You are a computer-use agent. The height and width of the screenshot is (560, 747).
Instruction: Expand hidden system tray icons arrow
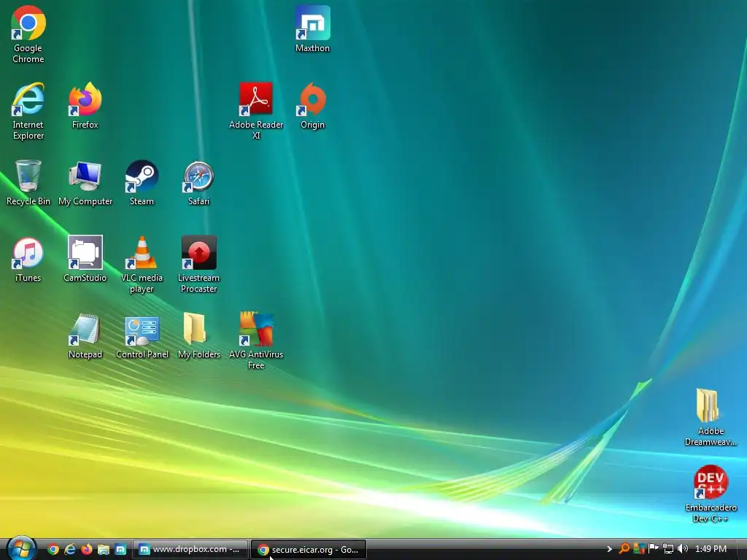coord(609,549)
